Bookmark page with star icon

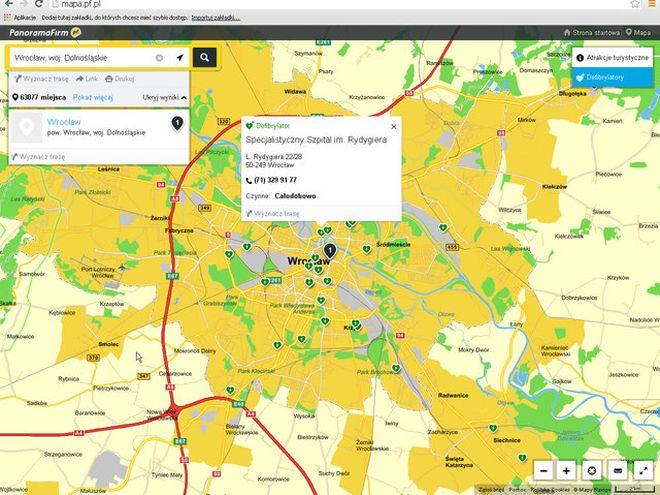(x=635, y=4)
